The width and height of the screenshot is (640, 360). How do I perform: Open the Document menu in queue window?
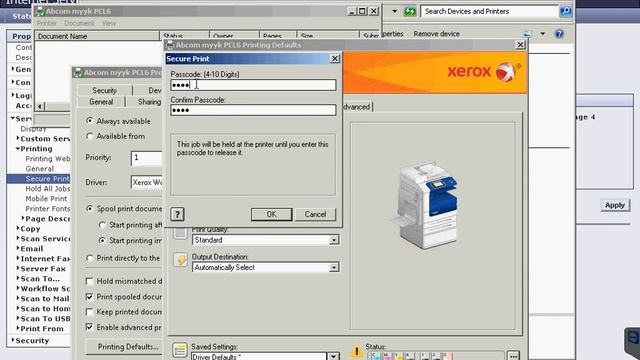[x=79, y=23]
